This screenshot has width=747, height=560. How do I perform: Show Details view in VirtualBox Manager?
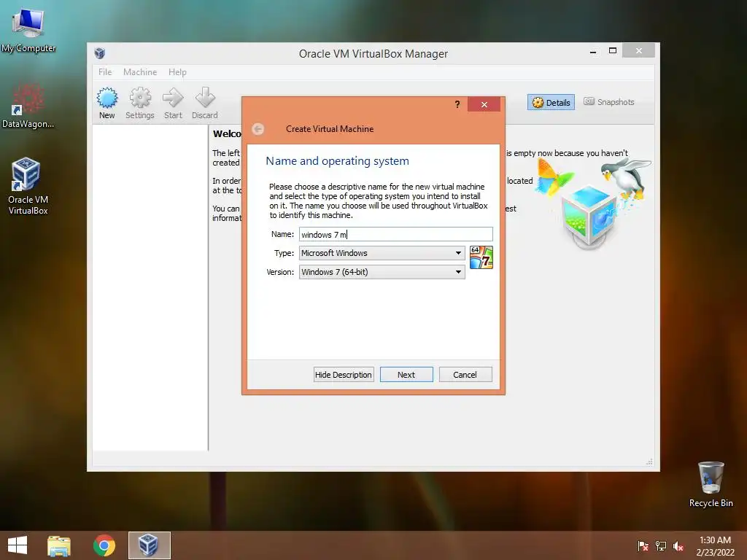click(x=551, y=102)
